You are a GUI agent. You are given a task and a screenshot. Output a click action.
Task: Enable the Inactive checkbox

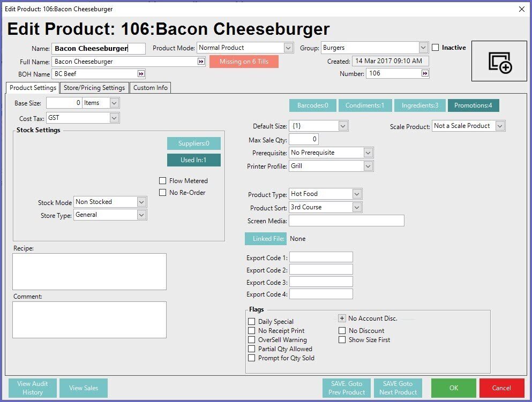[x=436, y=48]
